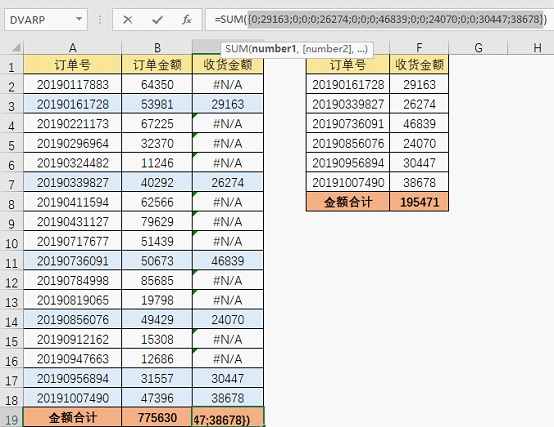Viewport: 554px width, 427px height.
Task: Select cell containing 67225
Action: pos(157,124)
